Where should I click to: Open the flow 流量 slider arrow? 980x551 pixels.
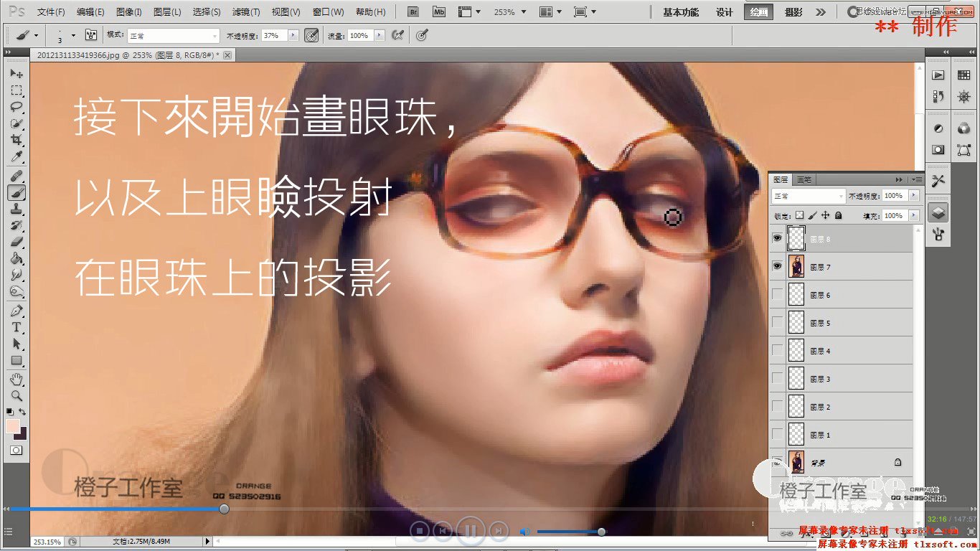(x=380, y=35)
